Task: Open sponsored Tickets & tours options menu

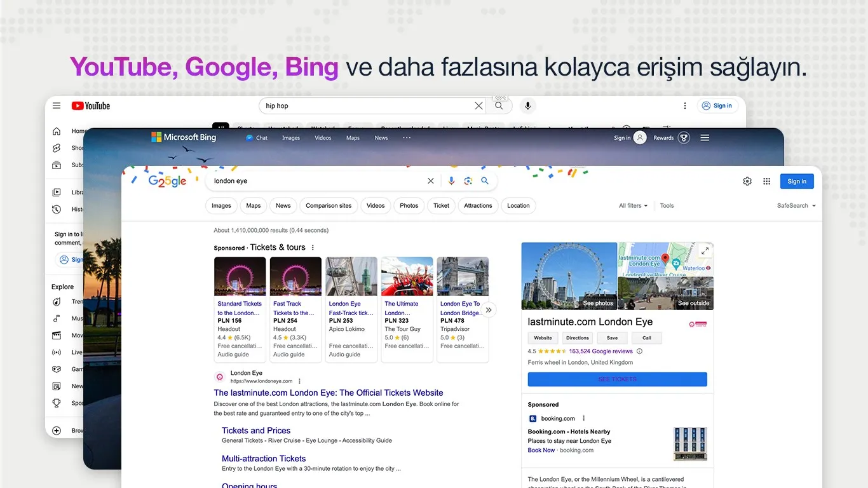Action: (x=313, y=248)
